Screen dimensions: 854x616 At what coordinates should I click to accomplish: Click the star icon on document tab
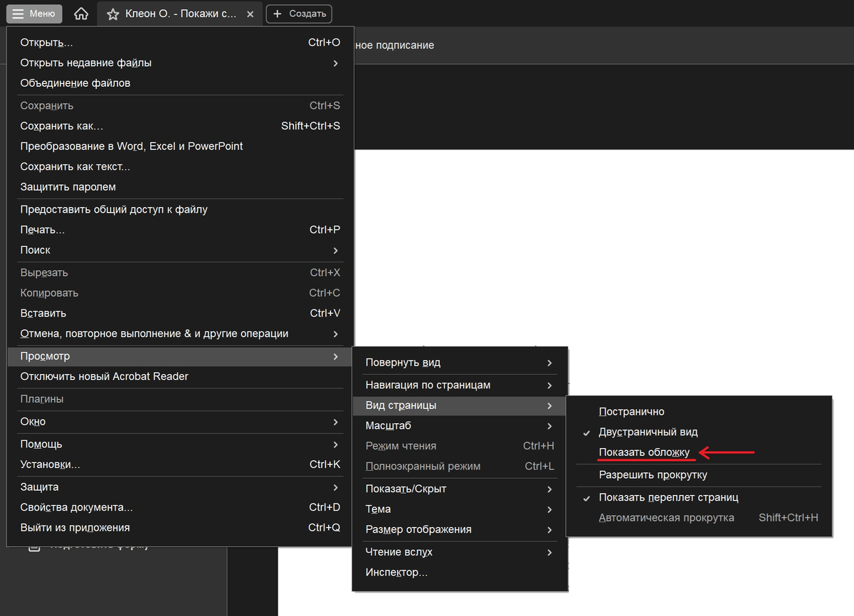[112, 14]
